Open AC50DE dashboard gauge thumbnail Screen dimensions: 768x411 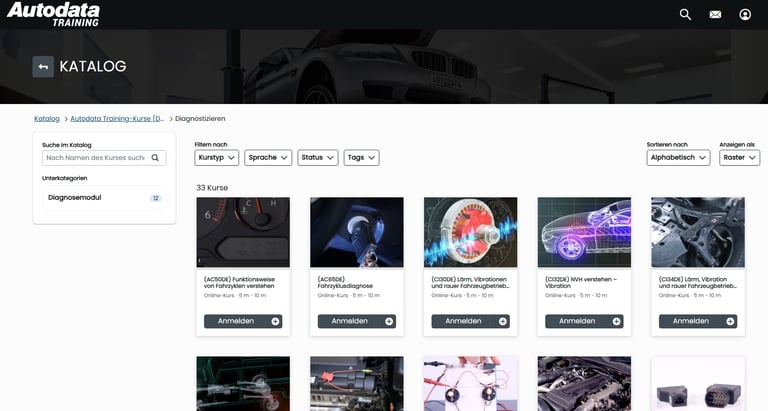(x=243, y=232)
